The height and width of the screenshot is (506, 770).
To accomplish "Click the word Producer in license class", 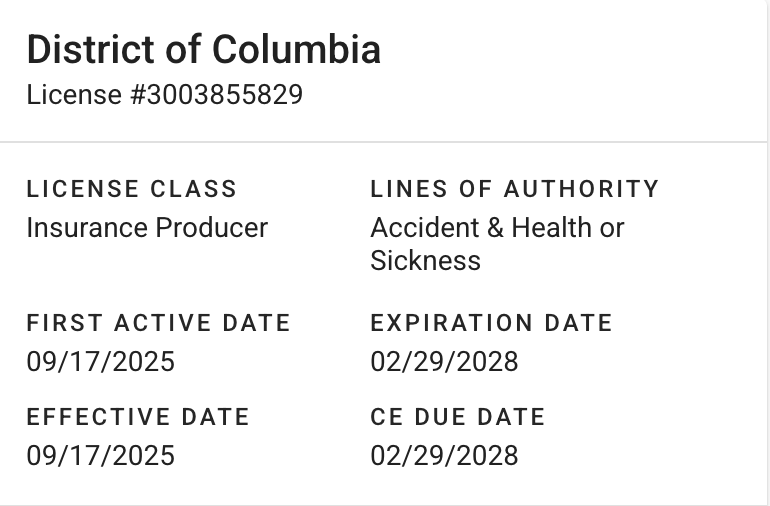I will 211,228.
